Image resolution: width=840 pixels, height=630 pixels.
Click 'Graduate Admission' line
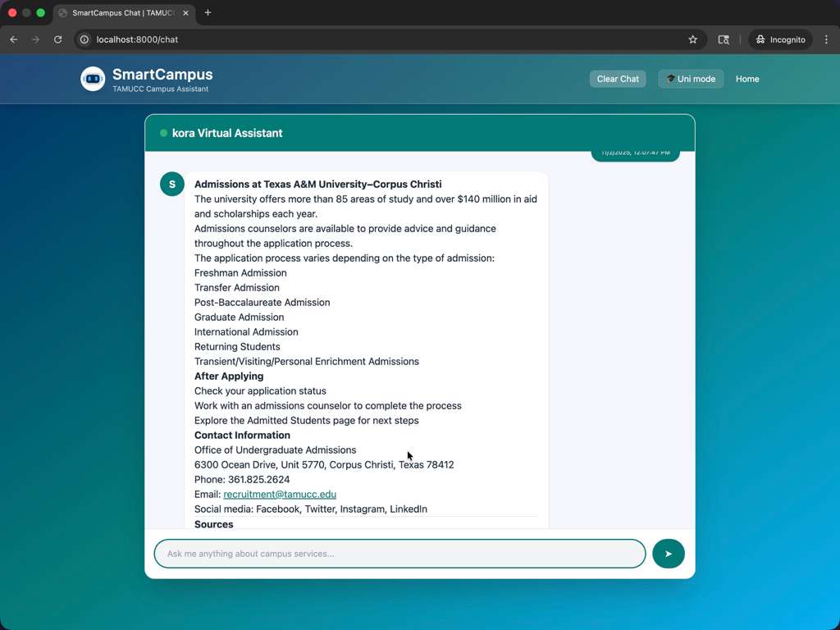239,317
